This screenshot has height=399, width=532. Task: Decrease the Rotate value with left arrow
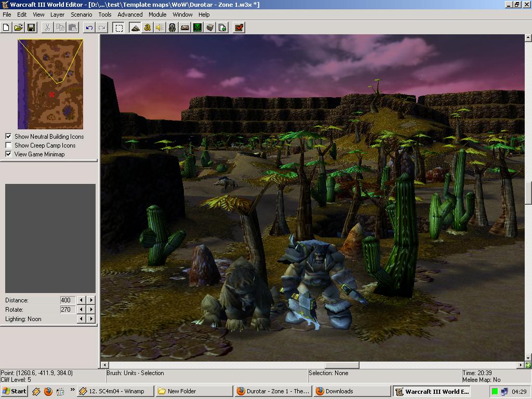(81, 310)
